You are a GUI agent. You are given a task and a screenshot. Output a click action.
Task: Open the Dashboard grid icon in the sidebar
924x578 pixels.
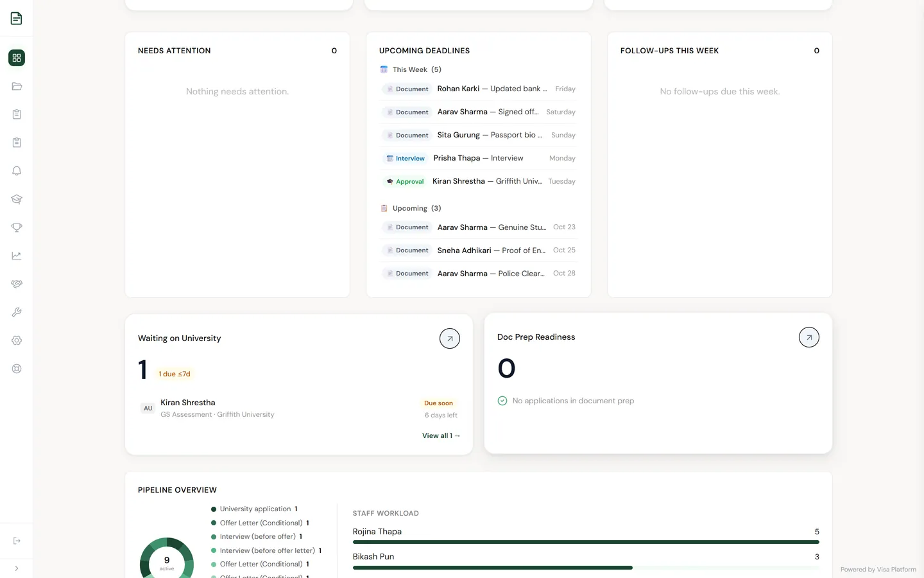tap(17, 58)
